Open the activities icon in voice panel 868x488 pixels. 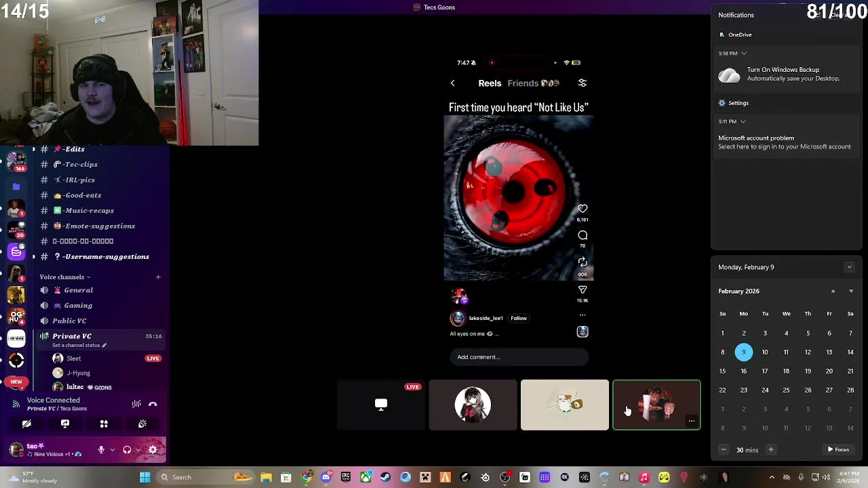pyautogui.click(x=104, y=424)
